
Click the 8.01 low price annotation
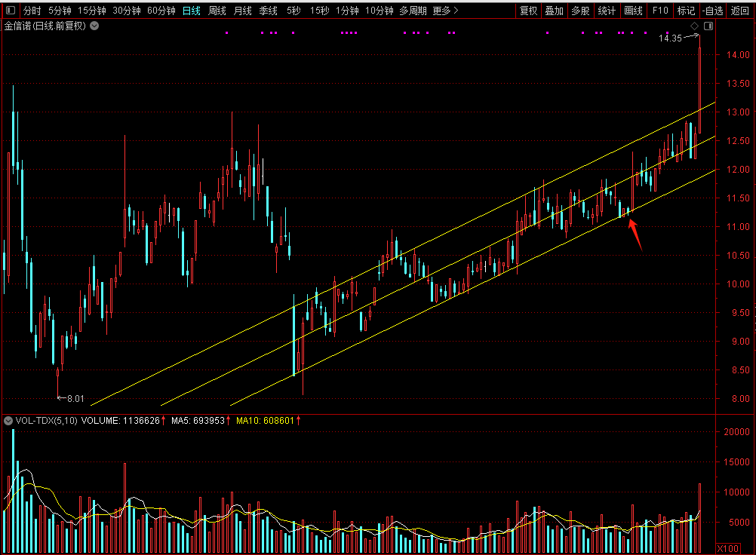[x=75, y=398]
